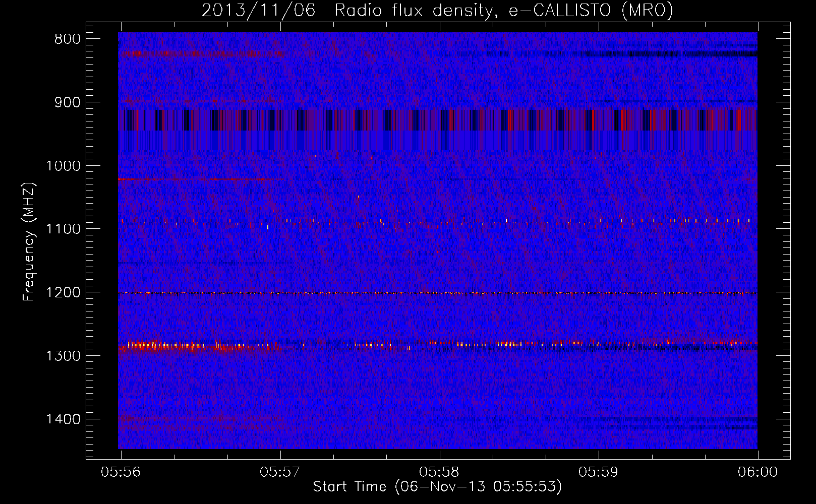
Task: Click the 05:59 time tick label
Action: point(599,472)
